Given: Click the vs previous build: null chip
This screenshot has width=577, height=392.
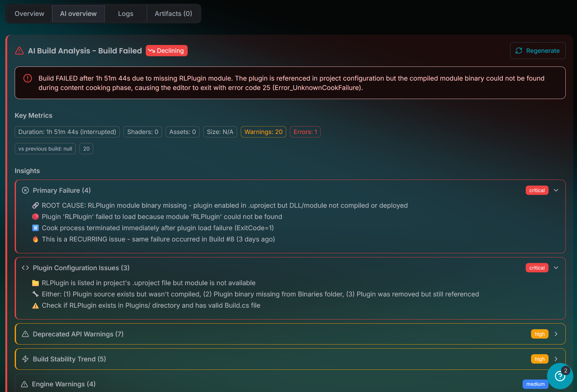Looking at the screenshot, I should (x=45, y=149).
